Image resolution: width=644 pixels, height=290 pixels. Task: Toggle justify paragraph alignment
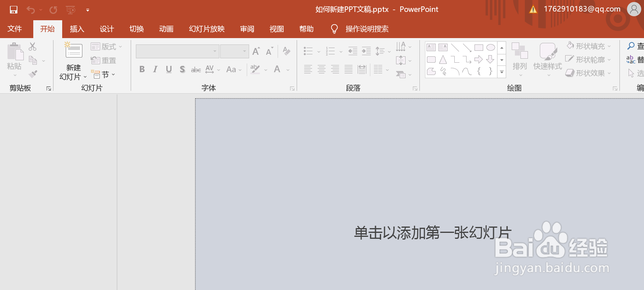click(x=349, y=69)
